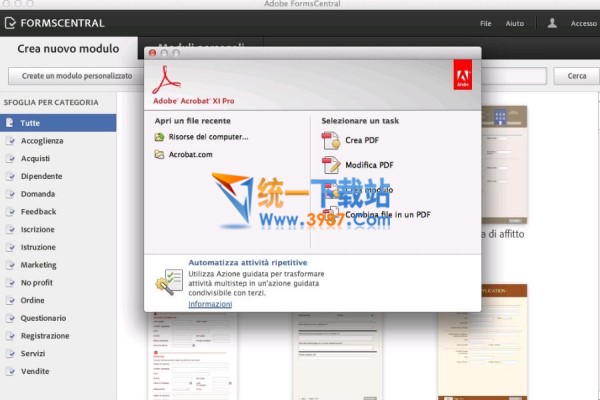Click the Iscrizione category icon
Screen dimensions: 600x400
click(x=10, y=229)
